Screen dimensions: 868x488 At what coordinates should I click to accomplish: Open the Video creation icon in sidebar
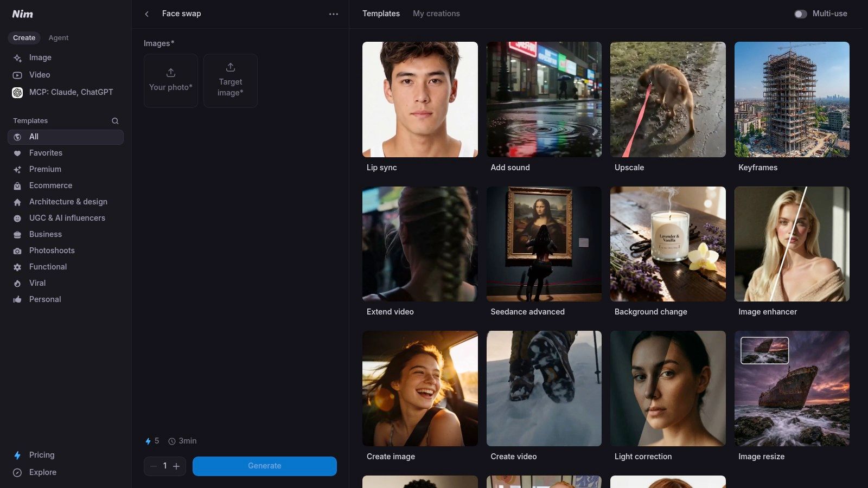[17, 75]
